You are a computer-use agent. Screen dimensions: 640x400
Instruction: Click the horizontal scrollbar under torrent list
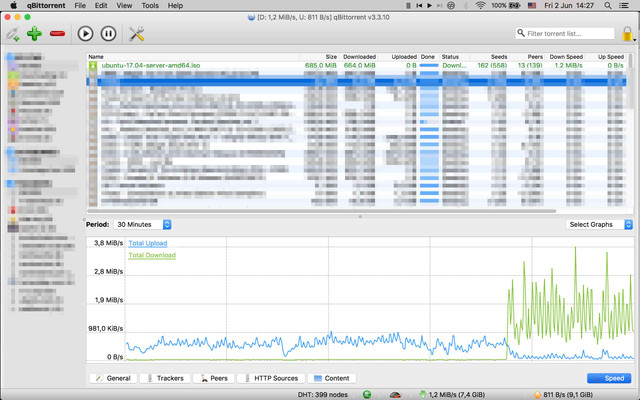coord(321,211)
